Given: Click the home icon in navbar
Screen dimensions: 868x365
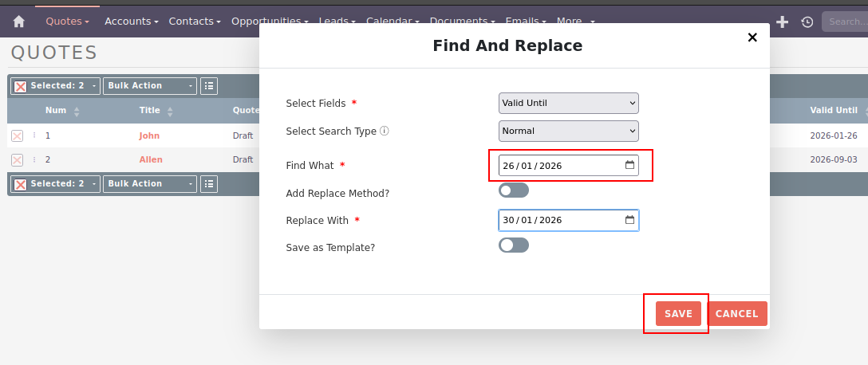Looking at the screenshot, I should tap(19, 22).
